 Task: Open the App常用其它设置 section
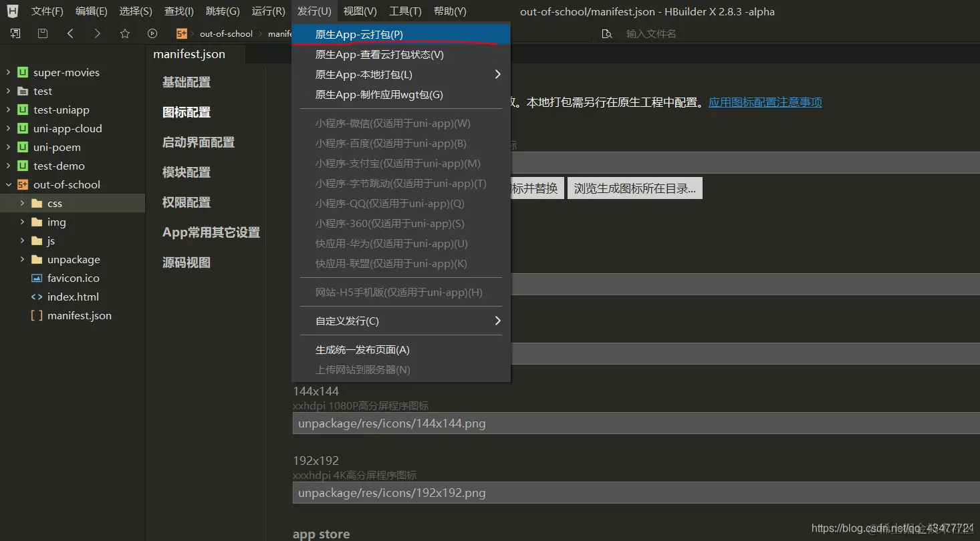211,232
